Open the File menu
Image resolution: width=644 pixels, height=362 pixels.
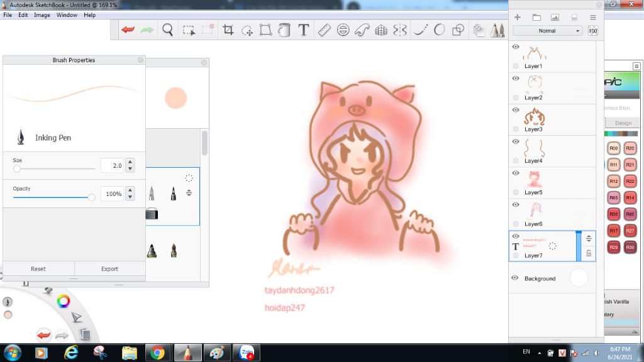click(x=8, y=15)
